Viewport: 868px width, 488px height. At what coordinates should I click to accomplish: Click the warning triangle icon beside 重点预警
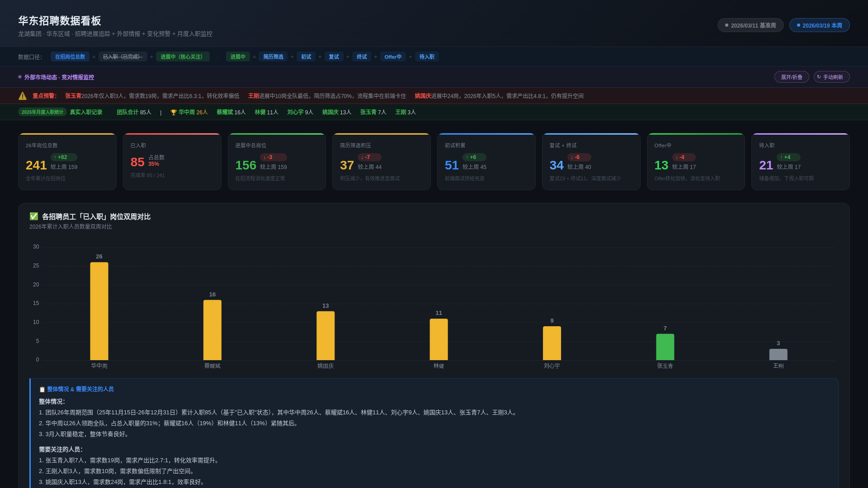point(23,96)
